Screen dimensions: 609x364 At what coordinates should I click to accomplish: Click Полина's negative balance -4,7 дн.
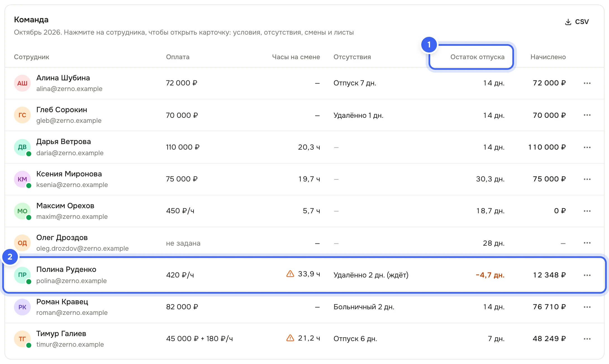pos(490,275)
